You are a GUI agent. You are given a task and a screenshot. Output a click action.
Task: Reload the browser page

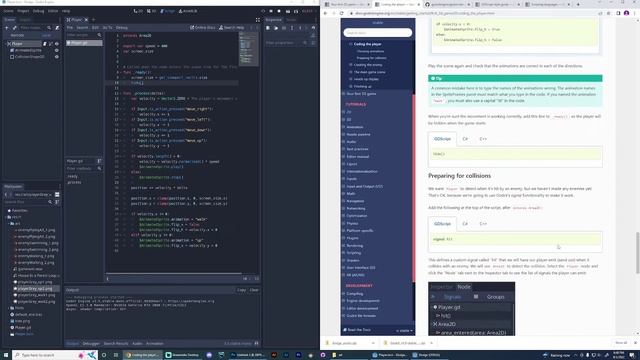click(341, 13)
